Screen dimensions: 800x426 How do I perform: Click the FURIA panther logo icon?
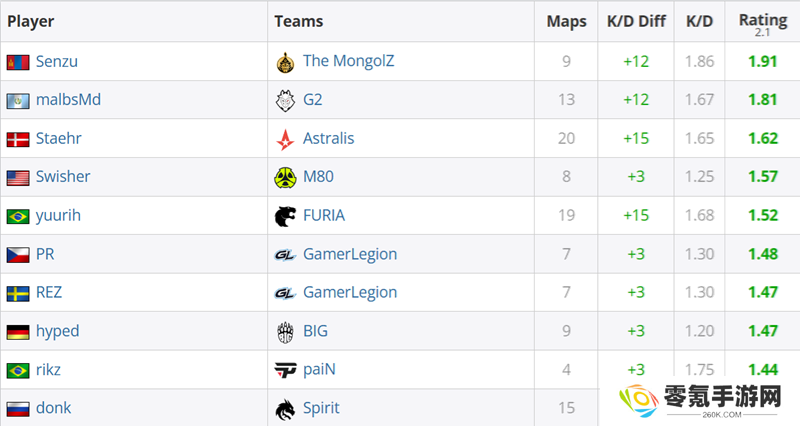click(x=285, y=216)
